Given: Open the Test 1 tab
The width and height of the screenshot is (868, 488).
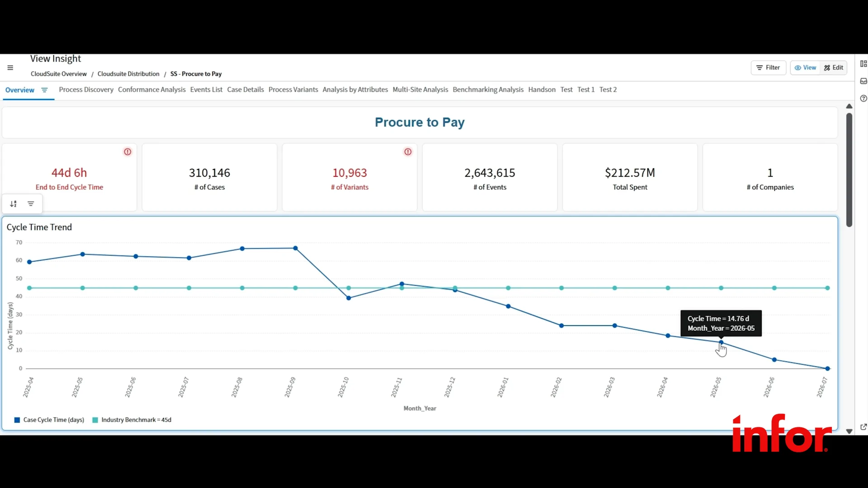Looking at the screenshot, I should click(586, 89).
